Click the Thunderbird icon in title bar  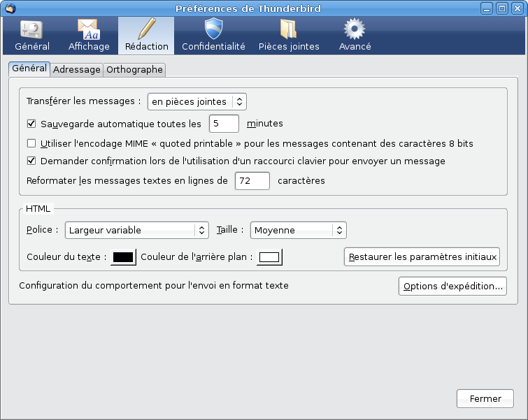coord(10,8)
